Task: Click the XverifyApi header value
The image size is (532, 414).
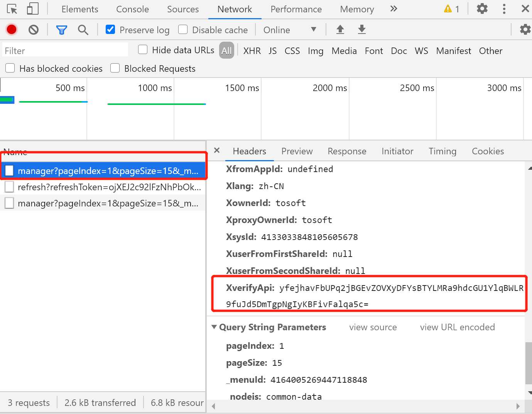Action: [375, 296]
